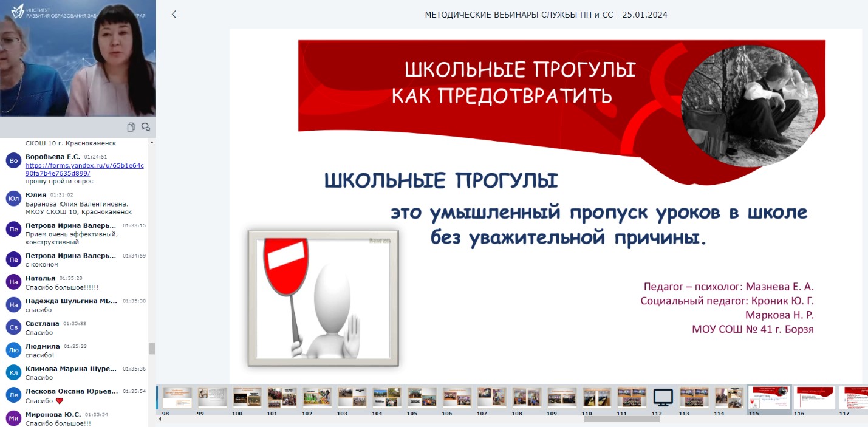Select slide thumbnail 103
The image size is (868, 427).
[x=352, y=397]
